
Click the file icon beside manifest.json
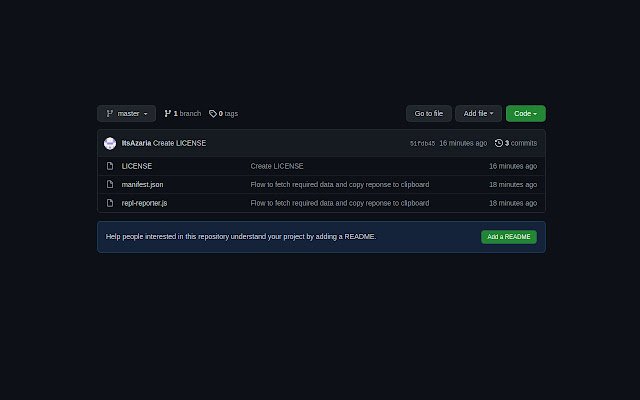[x=110, y=184]
